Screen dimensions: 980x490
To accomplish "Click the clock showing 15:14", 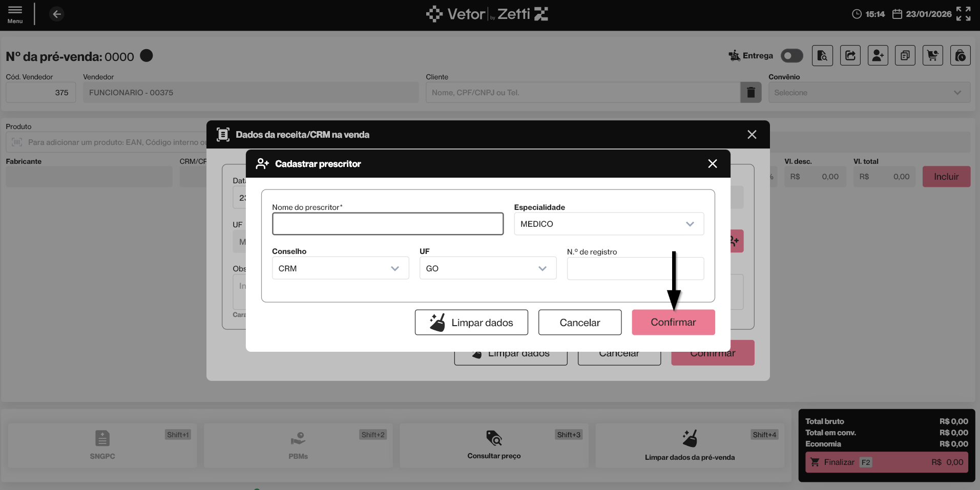I will click(x=868, y=14).
